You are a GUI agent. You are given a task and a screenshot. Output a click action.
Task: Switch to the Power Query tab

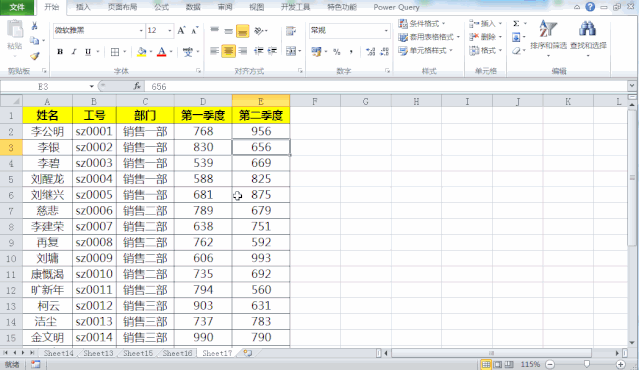(396, 7)
